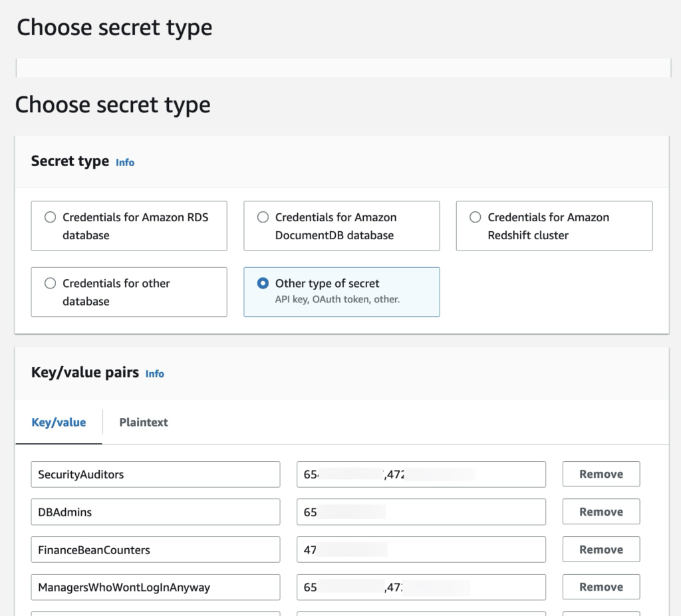Focus the FinanceBeanCounters key field

pos(155,550)
